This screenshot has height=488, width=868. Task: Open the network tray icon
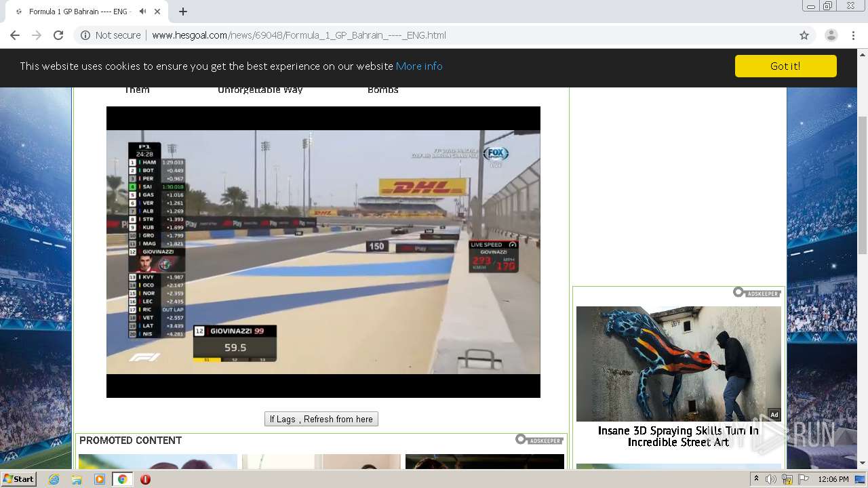[x=787, y=479]
